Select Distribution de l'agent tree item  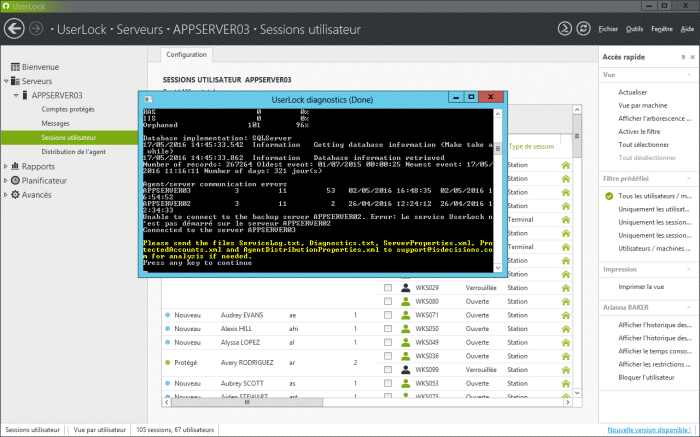(74, 152)
